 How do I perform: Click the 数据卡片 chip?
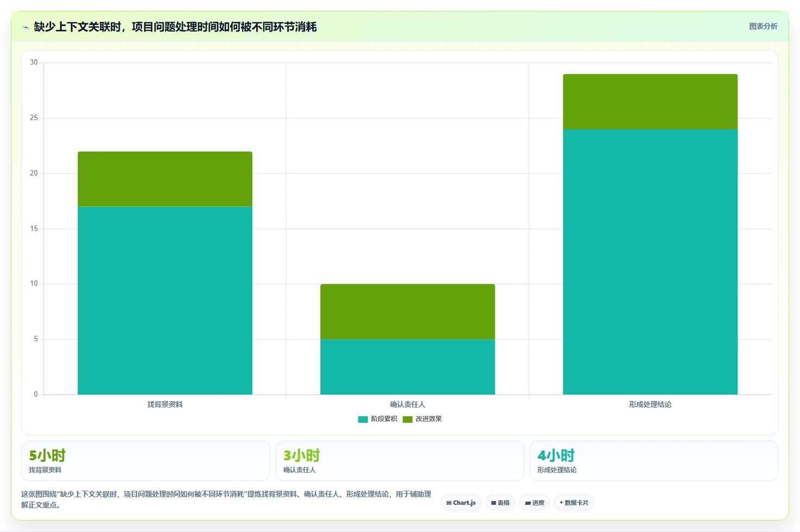click(x=574, y=503)
